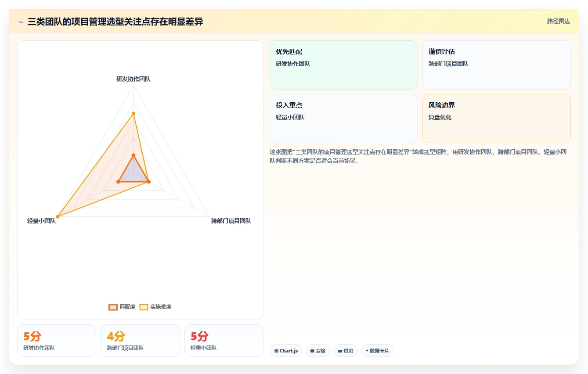Select the 进度 tag
This screenshot has width=588, height=374.
pyautogui.click(x=346, y=351)
